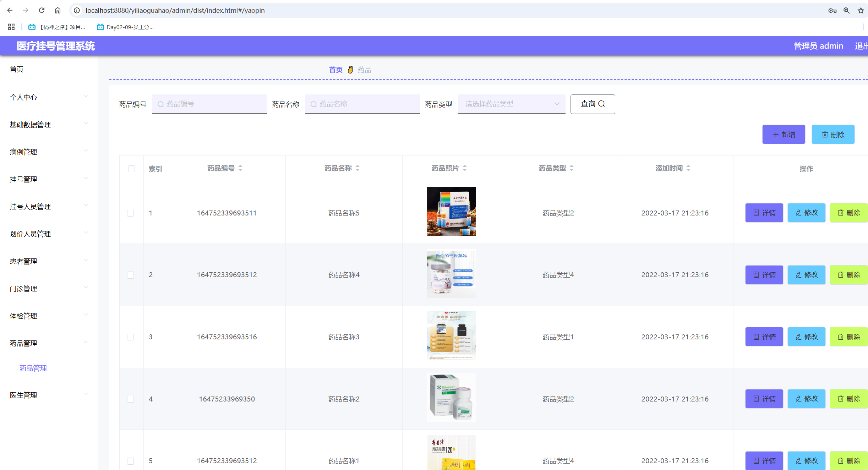This screenshot has width=868, height=470.
Task: Expand 挂号人员管理 sidebar menu
Action: [49, 207]
